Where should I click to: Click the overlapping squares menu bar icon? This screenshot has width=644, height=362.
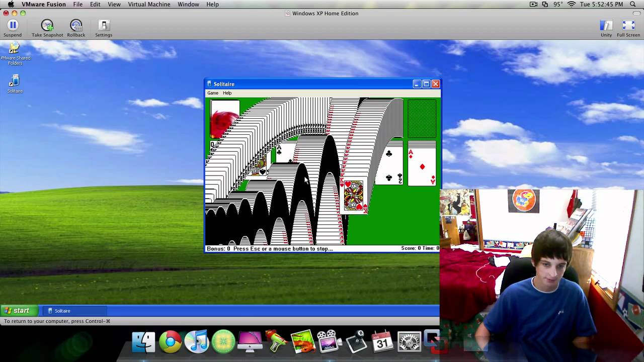click(x=545, y=5)
